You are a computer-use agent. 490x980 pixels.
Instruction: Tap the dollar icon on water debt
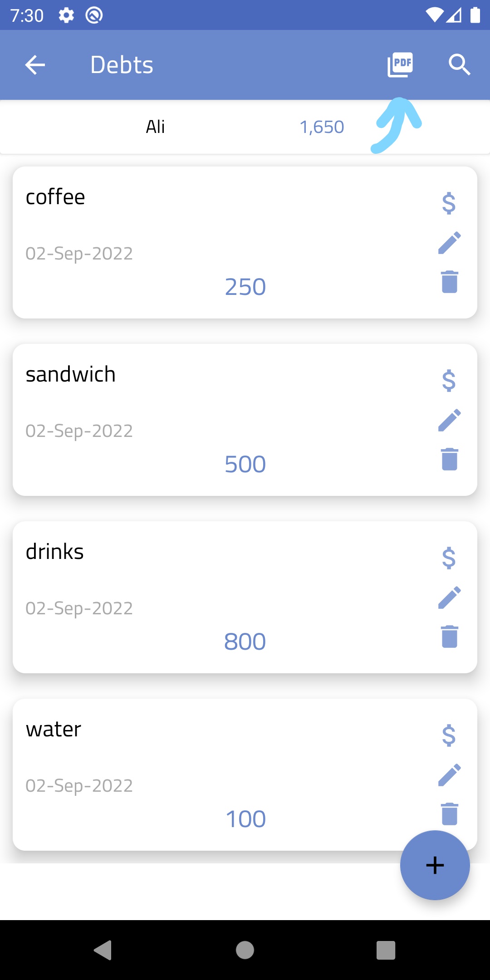coord(449,735)
